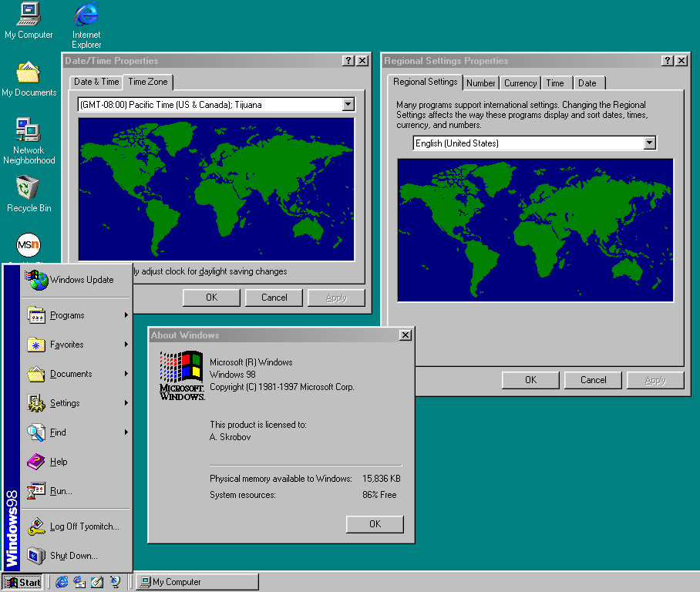Viewport: 700px width, 592px height.
Task: Activate the My Computer taskbar button
Action: 197,582
